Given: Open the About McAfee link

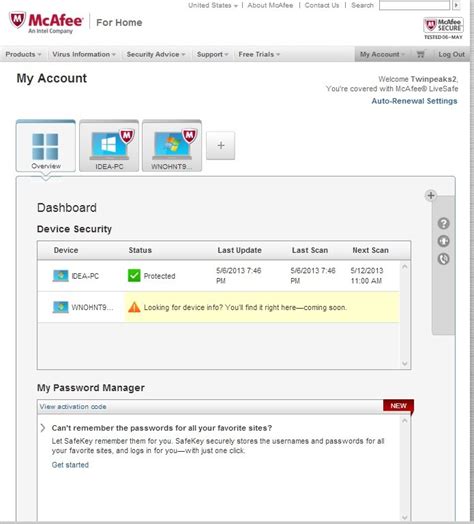Looking at the screenshot, I should pyautogui.click(x=270, y=5).
